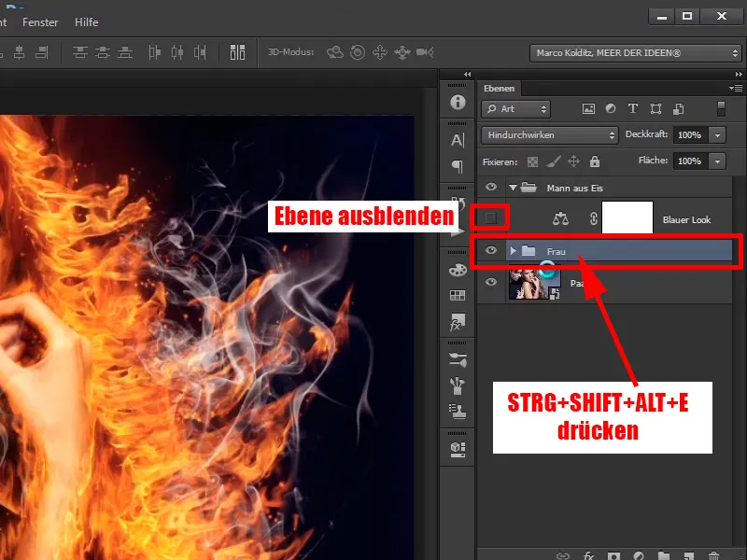Open the Hindurchwirken blend mode dropdown
Viewport: 747px width, 560px height.
coord(550,135)
